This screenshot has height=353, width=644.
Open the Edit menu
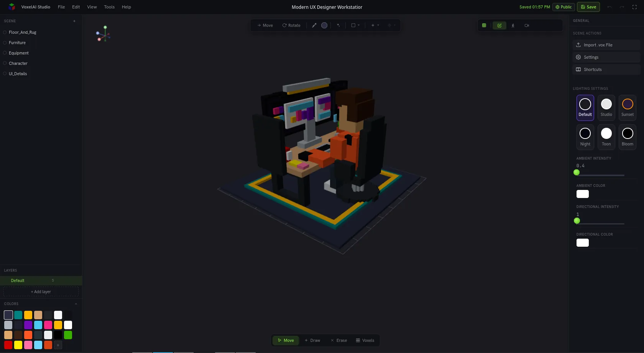[x=76, y=7]
